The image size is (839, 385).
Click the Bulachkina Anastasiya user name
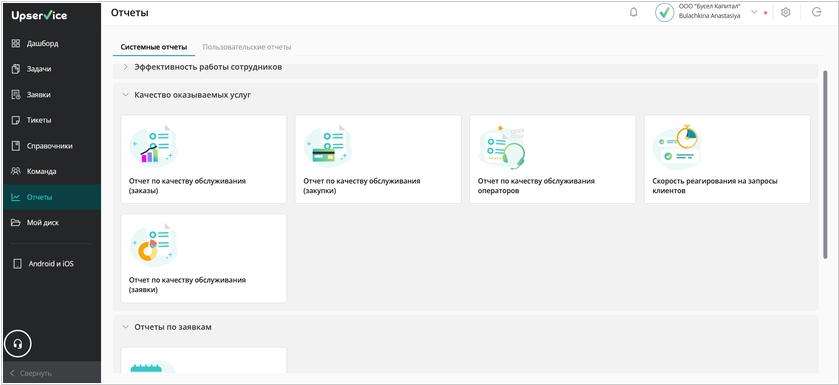(710, 16)
